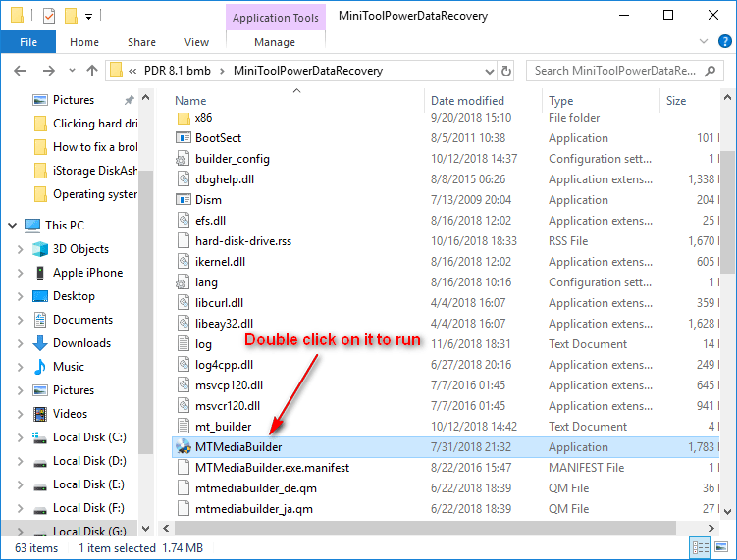
Task: Switch to Details view icon in status bar
Action: [701, 547]
